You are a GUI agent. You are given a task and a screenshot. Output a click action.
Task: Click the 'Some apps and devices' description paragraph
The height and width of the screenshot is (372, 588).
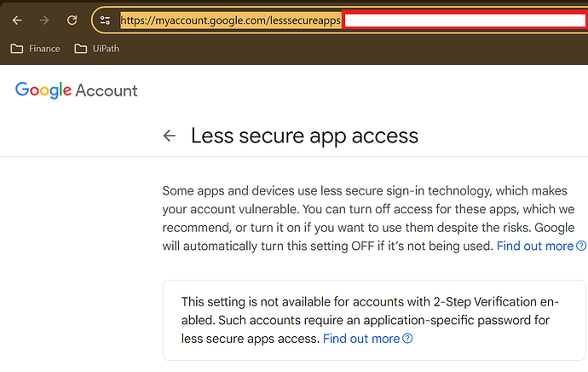368,218
